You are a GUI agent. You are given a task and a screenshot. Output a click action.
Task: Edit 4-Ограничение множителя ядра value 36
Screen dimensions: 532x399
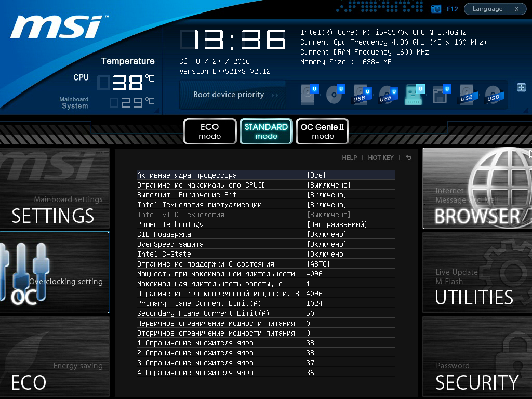[x=310, y=372]
